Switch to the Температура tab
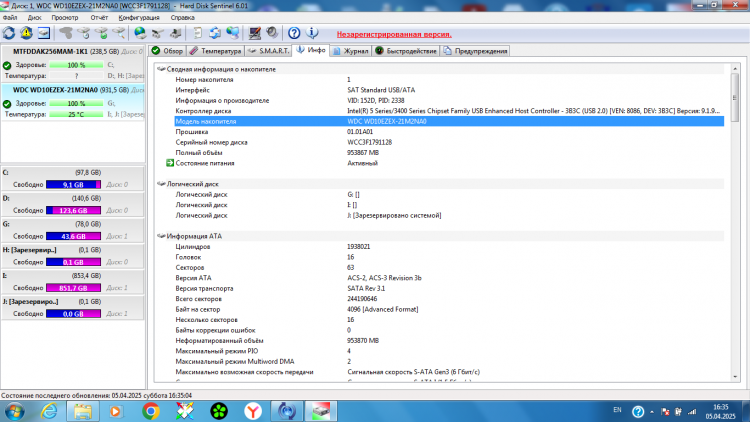This screenshot has width=750, height=422. [215, 51]
